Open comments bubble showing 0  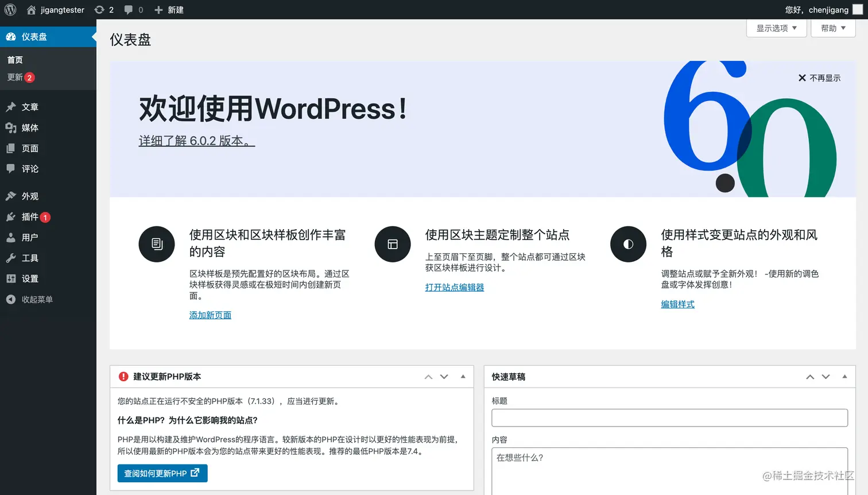(134, 10)
